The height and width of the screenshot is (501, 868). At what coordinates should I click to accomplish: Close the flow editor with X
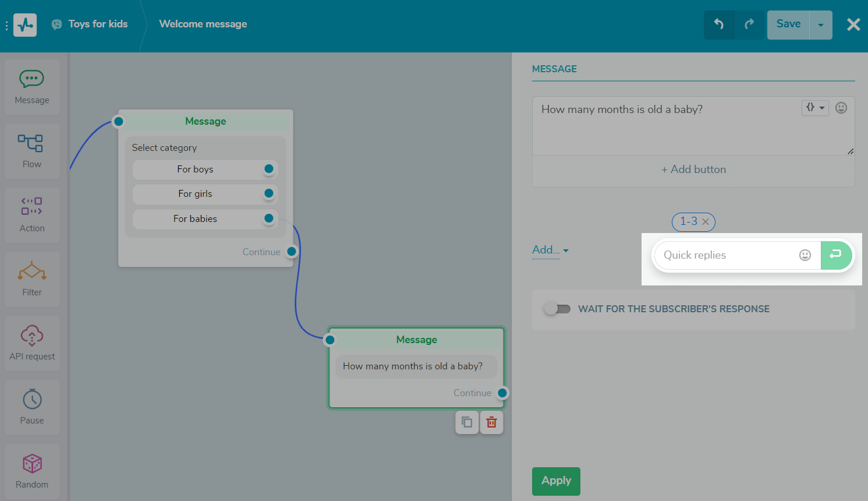click(853, 24)
